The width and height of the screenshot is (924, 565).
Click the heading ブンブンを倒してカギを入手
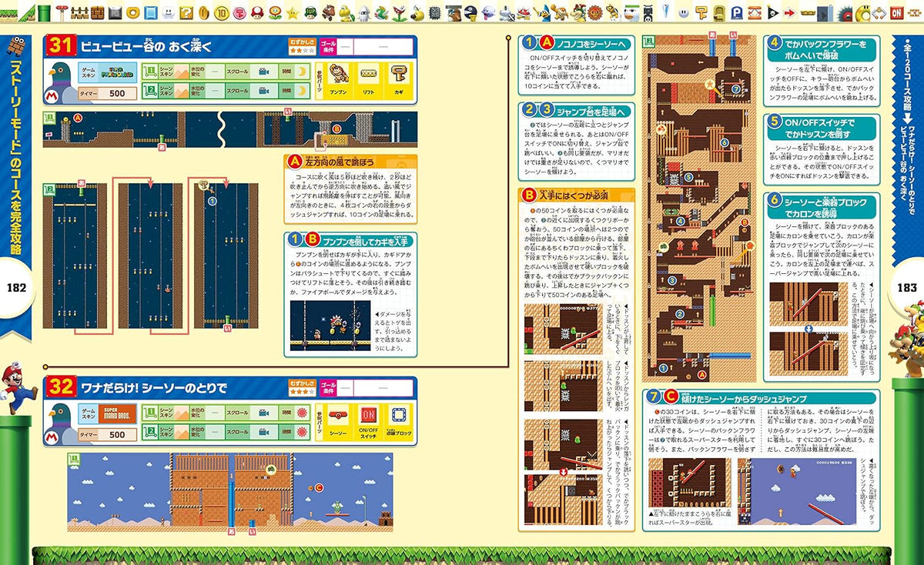363,239
